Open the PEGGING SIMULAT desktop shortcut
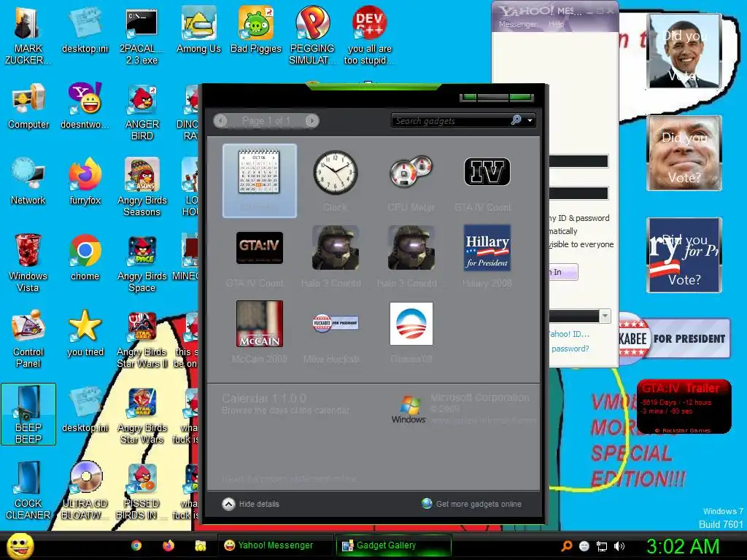The image size is (747, 560). (x=312, y=35)
